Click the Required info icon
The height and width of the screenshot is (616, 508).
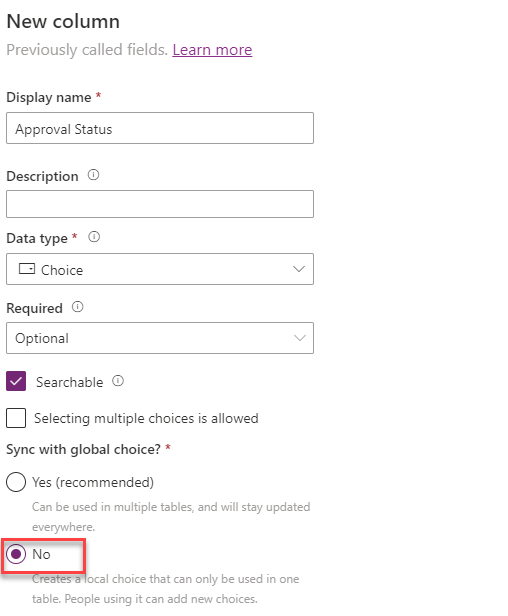77,307
